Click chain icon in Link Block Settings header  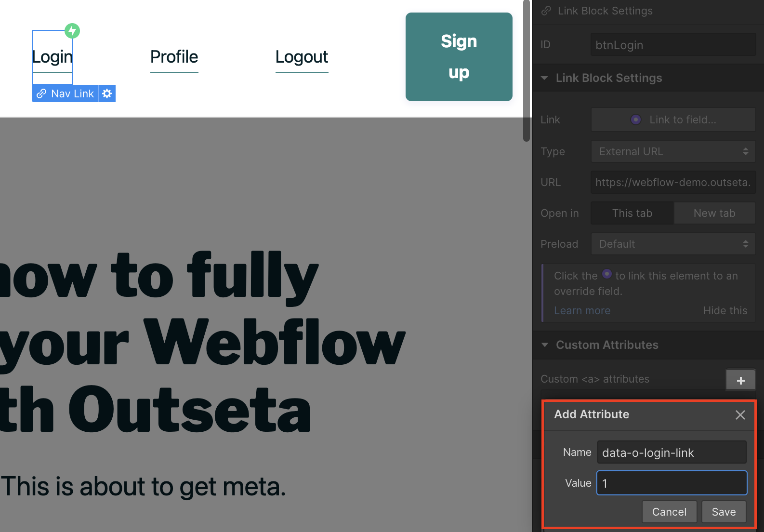[546, 11]
